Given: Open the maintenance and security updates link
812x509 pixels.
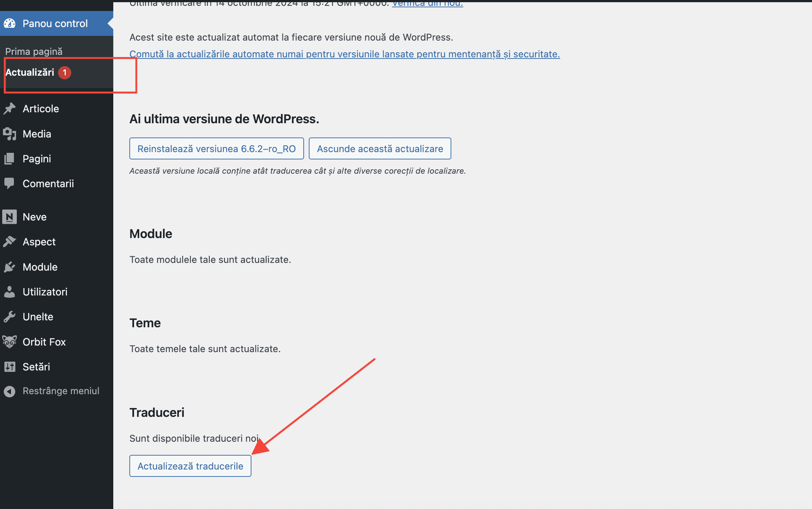Looking at the screenshot, I should (x=345, y=54).
